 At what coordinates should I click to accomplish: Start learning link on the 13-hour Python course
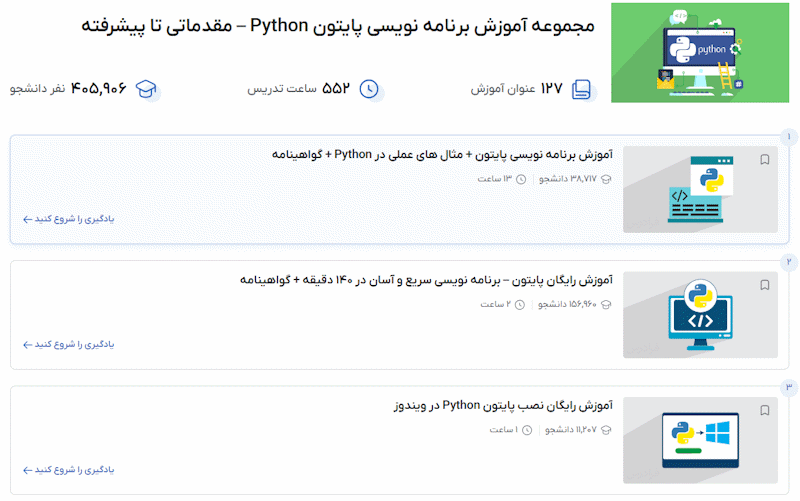coord(68,219)
